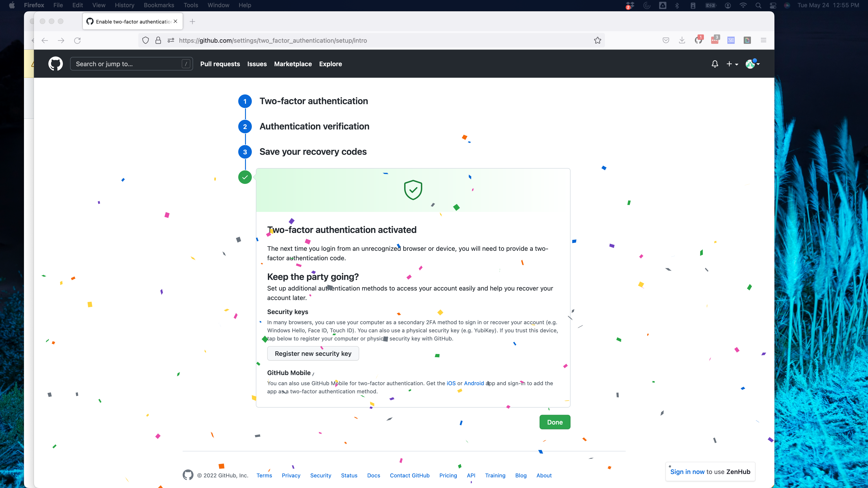868x488 pixels.
Task: Click the Status footer link
Action: [x=349, y=476]
